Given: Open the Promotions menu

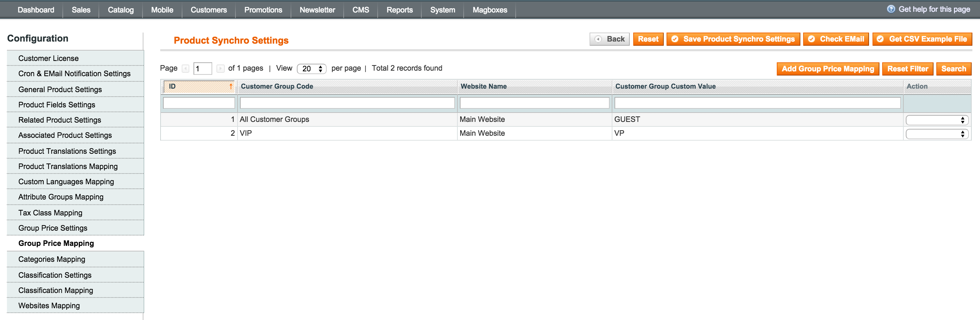Looking at the screenshot, I should coord(263,10).
